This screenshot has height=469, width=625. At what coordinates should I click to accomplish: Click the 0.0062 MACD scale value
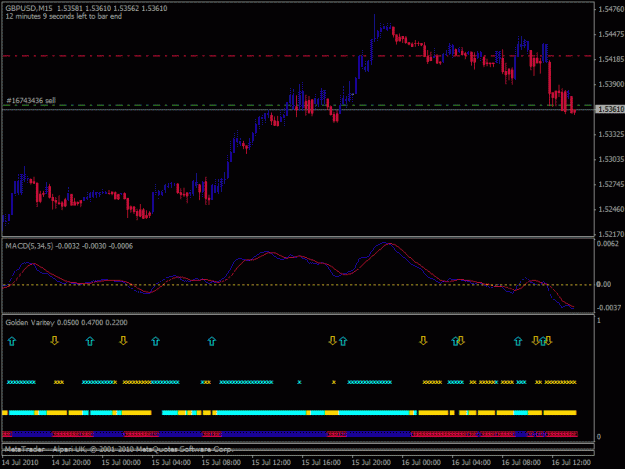(607, 244)
